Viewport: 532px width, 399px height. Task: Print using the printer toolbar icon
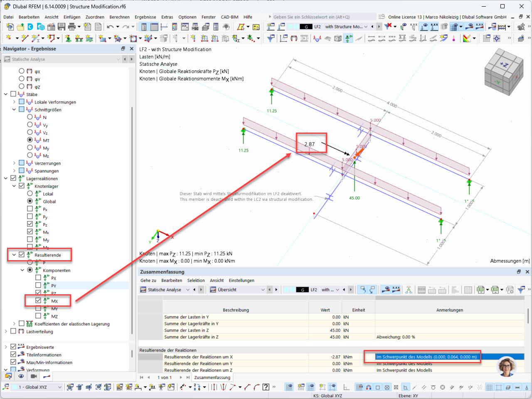point(71,27)
